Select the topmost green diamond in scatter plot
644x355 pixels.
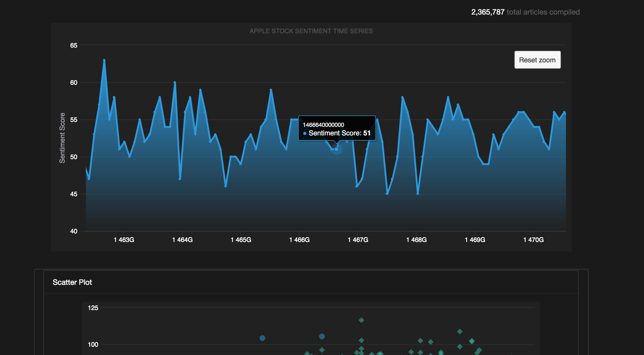click(x=361, y=320)
